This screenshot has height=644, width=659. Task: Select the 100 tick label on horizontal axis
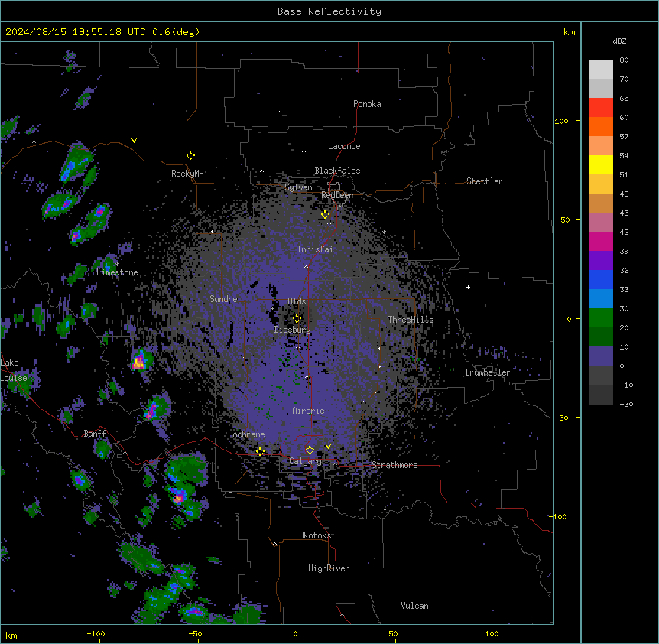tap(492, 633)
